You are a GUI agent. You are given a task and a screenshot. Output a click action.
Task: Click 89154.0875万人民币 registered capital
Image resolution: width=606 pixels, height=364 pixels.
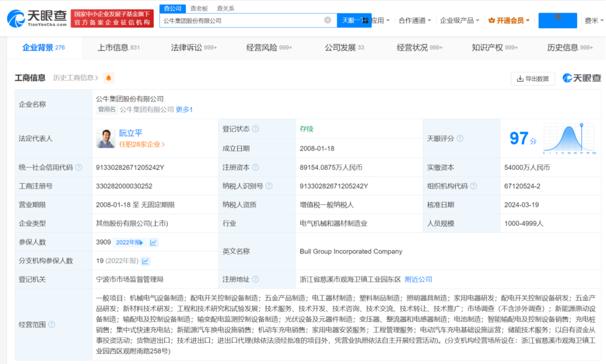331,167
